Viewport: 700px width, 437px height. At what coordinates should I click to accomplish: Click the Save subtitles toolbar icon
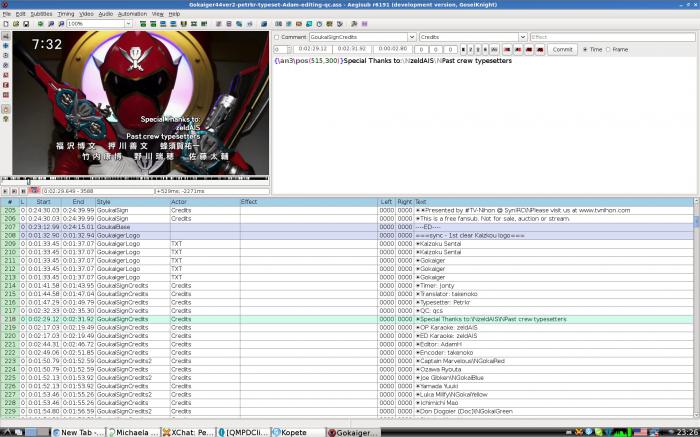coord(25,23)
